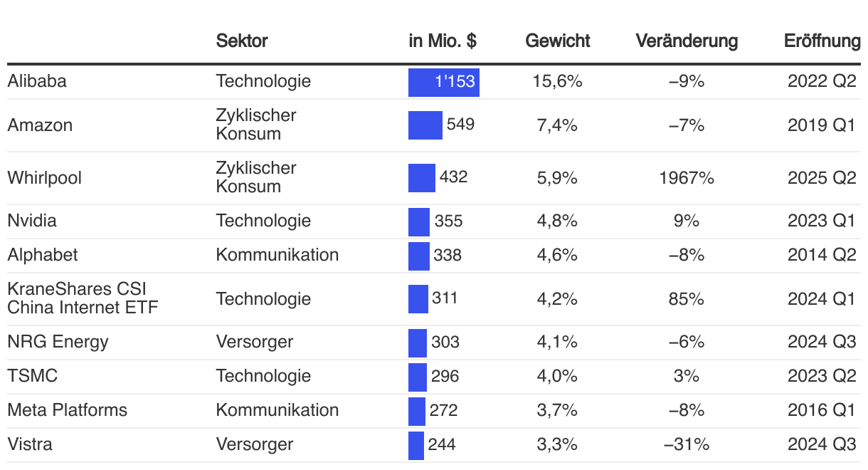
Task: Select Vistra's –31% change cell
Action: pyautogui.click(x=687, y=444)
